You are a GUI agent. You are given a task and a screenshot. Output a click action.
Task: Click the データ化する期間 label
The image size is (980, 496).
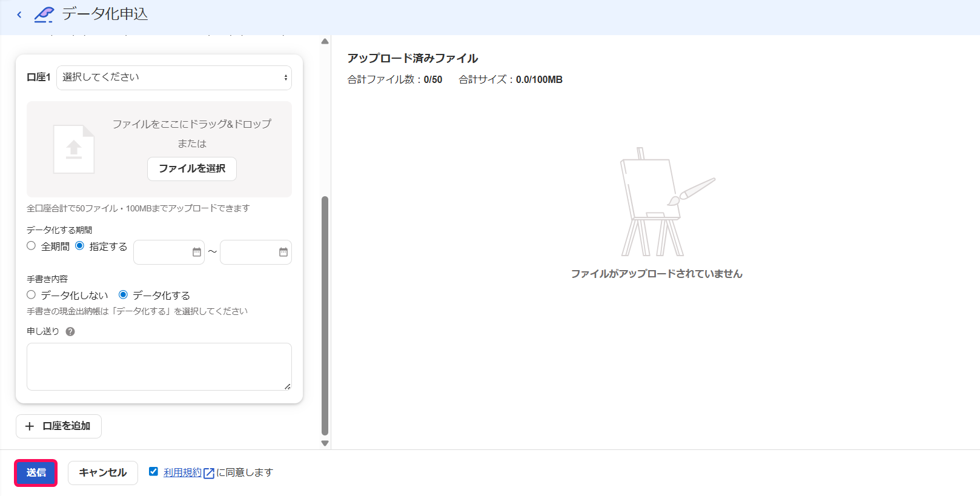coord(59,230)
